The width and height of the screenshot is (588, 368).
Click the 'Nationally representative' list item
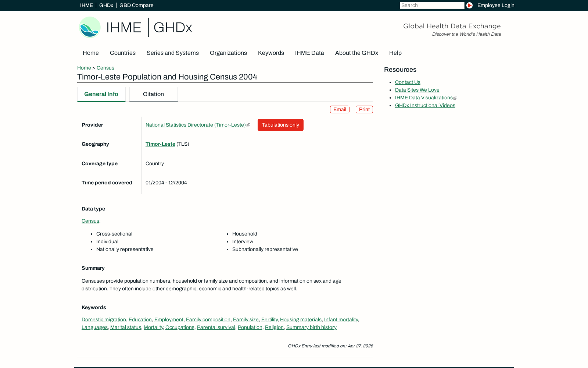(125, 249)
